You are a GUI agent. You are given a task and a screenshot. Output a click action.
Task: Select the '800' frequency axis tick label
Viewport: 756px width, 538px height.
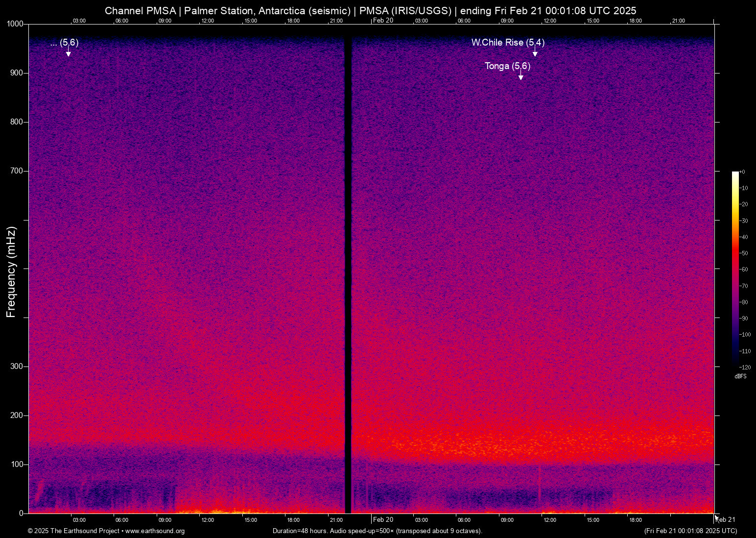click(x=17, y=122)
